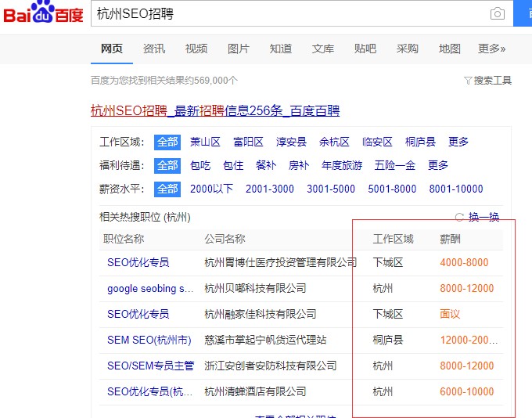The image size is (532, 418).
Task: Filter work area by 富阳区
Action: coord(248,142)
